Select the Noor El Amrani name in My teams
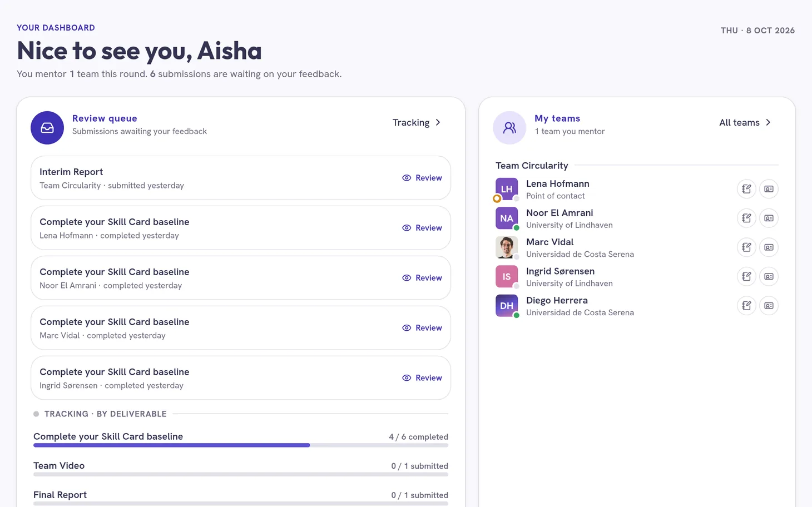The width and height of the screenshot is (812, 507). [x=560, y=213]
